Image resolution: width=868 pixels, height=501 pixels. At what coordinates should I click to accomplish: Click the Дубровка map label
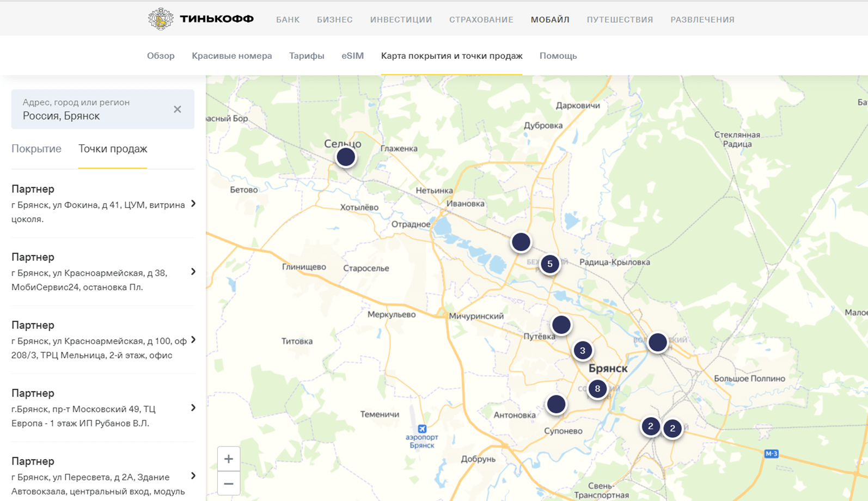(x=543, y=125)
